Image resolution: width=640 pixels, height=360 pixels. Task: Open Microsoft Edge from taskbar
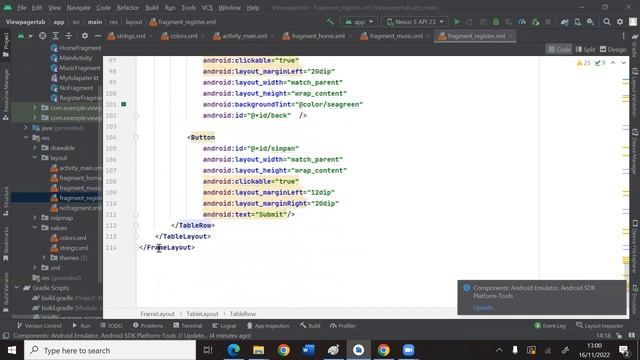233,350
